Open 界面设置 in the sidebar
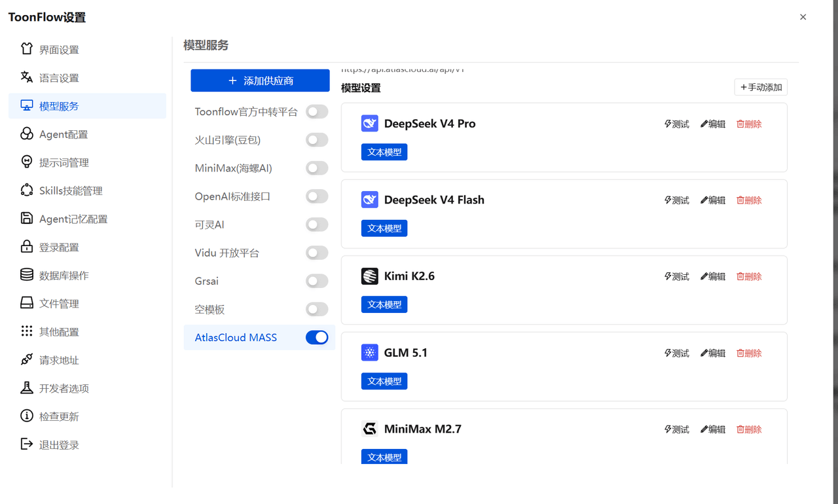This screenshot has width=838, height=504. 87,50
